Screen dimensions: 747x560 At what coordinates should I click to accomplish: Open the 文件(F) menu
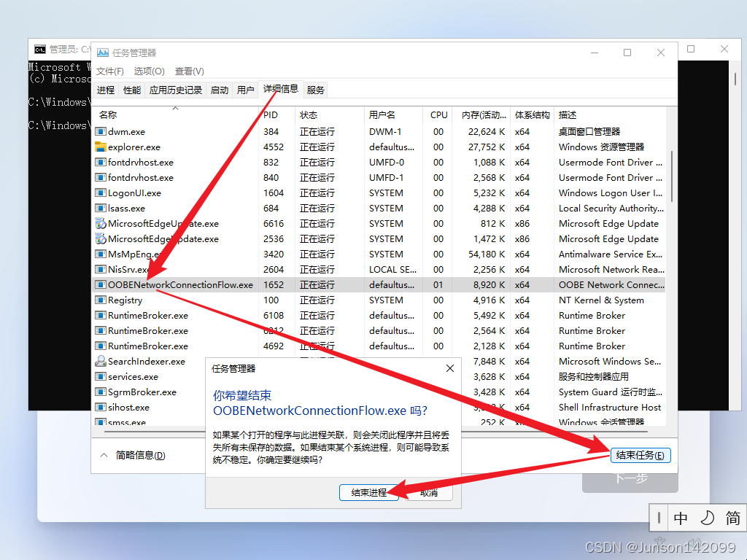click(109, 71)
